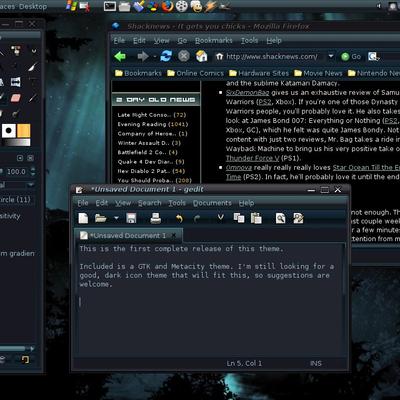Click the active brush preview in GIMP

(9, 131)
